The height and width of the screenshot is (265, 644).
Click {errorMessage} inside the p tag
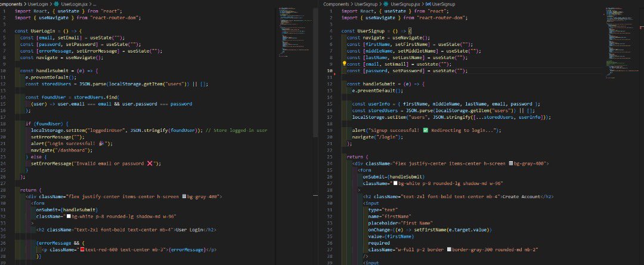coord(188,250)
